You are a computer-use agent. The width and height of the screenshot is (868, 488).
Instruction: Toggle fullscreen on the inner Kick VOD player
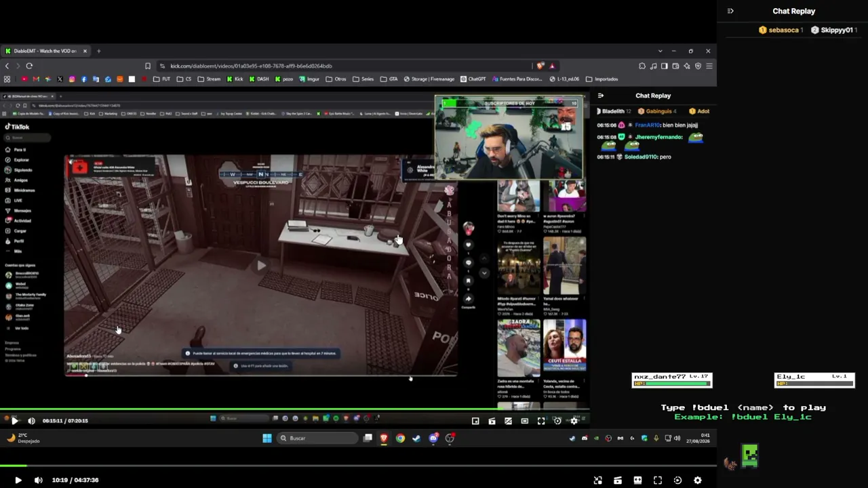[541, 421]
